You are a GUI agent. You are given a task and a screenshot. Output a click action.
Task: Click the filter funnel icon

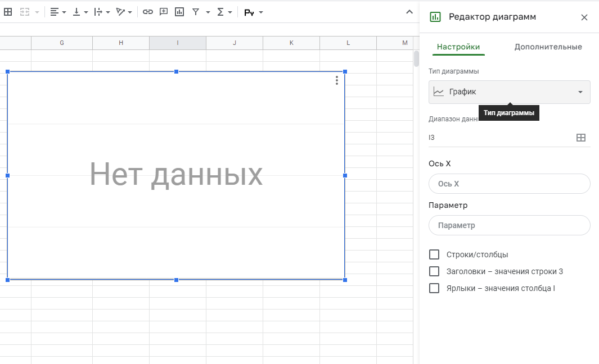[x=196, y=12]
